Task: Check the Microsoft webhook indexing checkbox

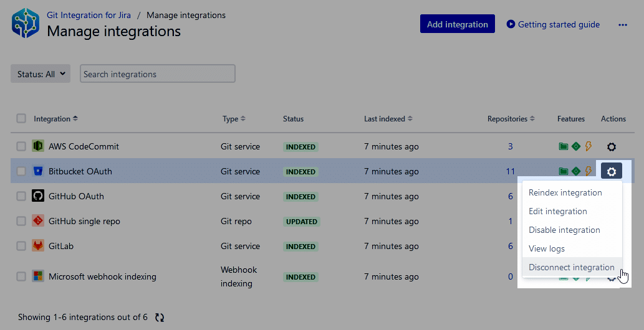Action: pyautogui.click(x=21, y=276)
